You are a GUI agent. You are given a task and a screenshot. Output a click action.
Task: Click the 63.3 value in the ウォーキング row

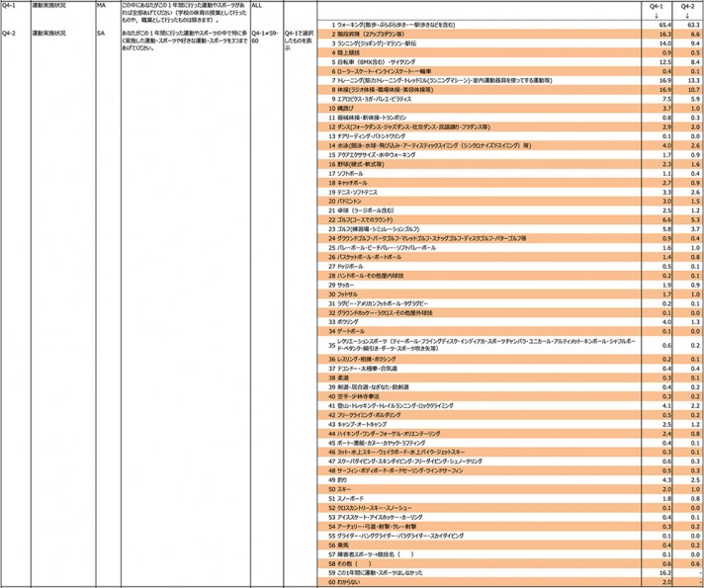pyautogui.click(x=693, y=25)
